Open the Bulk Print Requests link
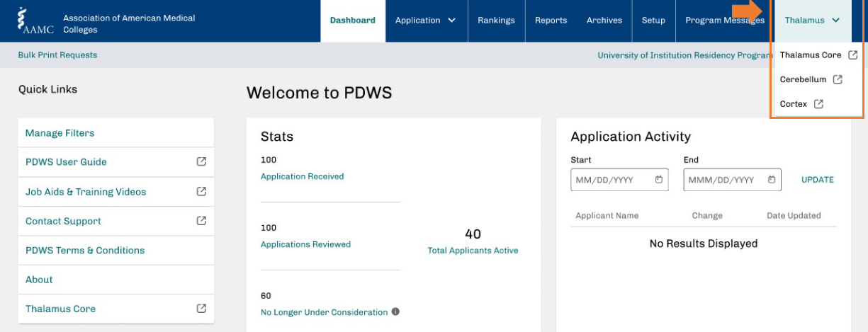The image size is (868, 332). click(57, 55)
